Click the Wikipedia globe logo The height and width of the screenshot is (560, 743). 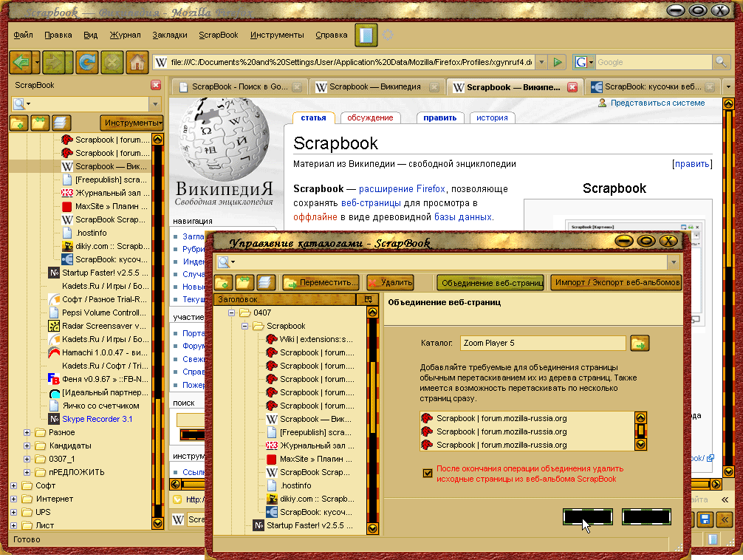coord(224,139)
